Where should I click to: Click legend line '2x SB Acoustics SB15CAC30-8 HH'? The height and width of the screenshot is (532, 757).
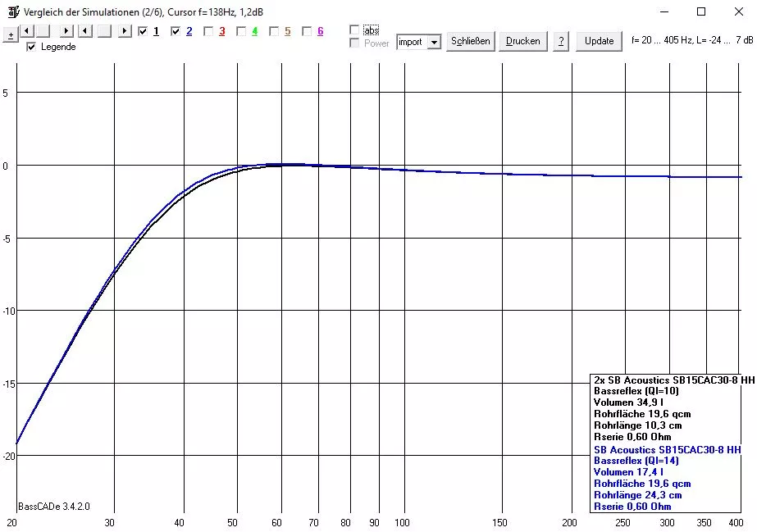click(674, 380)
